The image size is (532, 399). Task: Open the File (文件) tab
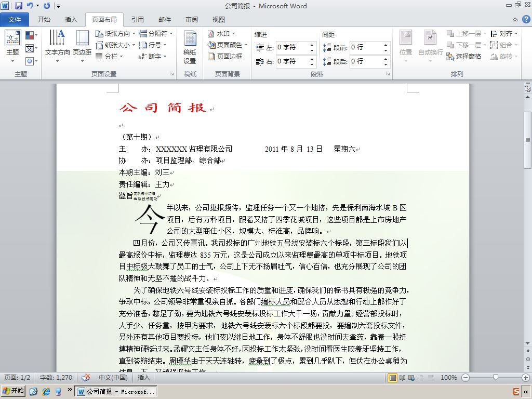(15, 20)
